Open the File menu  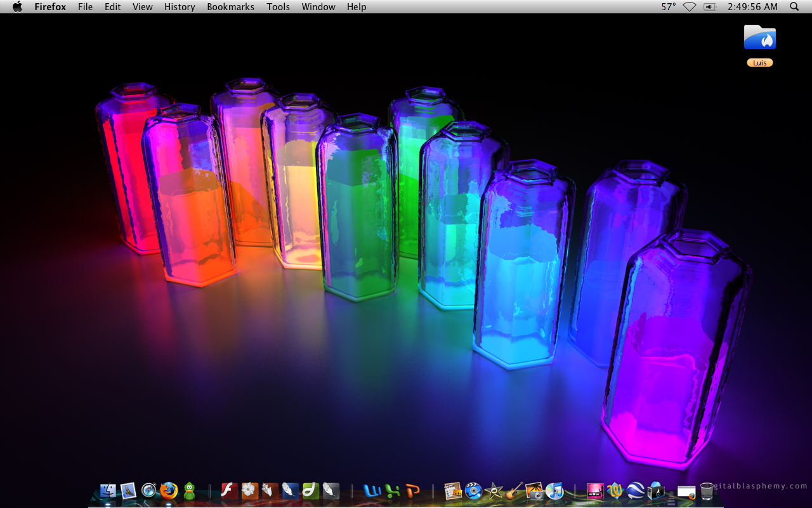click(x=85, y=7)
